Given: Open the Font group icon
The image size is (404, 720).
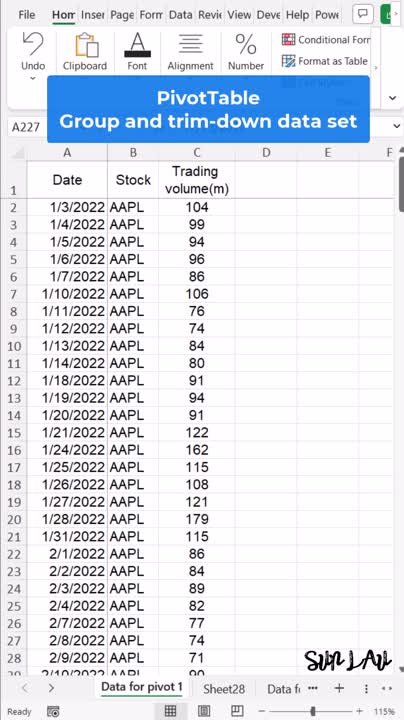Looking at the screenshot, I should click(x=137, y=45).
